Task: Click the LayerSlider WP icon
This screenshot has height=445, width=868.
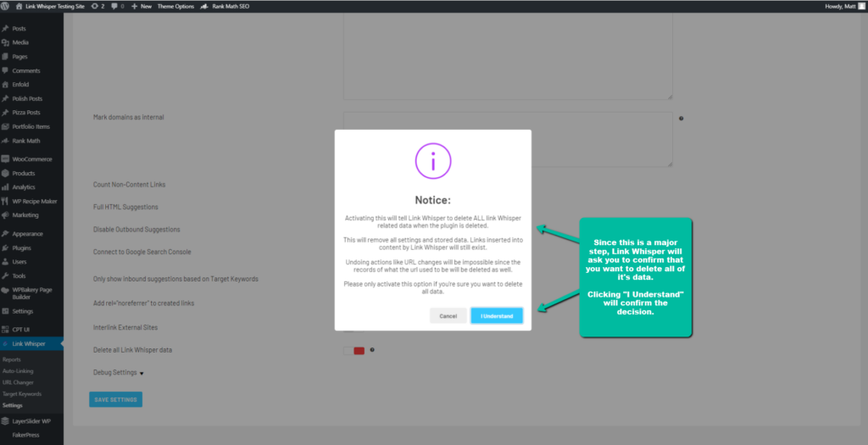Action: click(6, 421)
